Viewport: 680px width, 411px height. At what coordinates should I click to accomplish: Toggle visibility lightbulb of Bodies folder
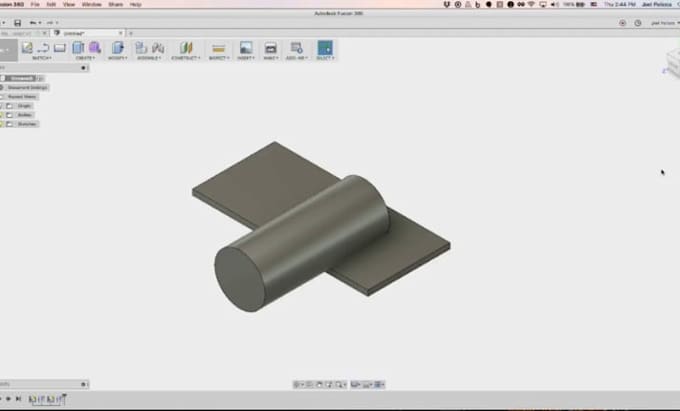pos(2,115)
